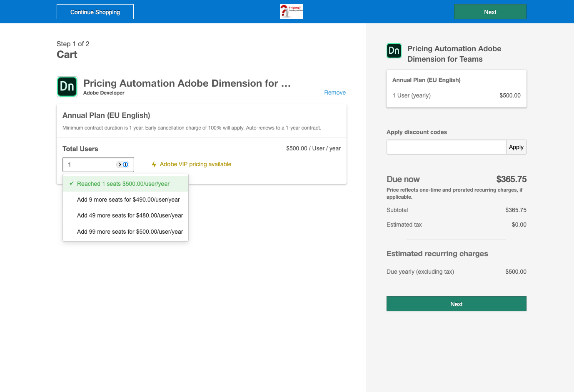Click the lightning bolt VIP pricing icon
This screenshot has width=574, height=392.
154,165
